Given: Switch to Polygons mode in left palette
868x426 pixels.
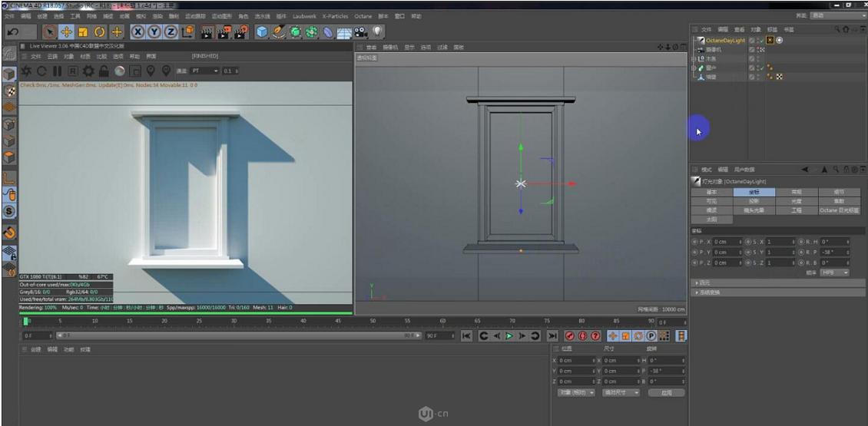Looking at the screenshot, I should [9, 157].
